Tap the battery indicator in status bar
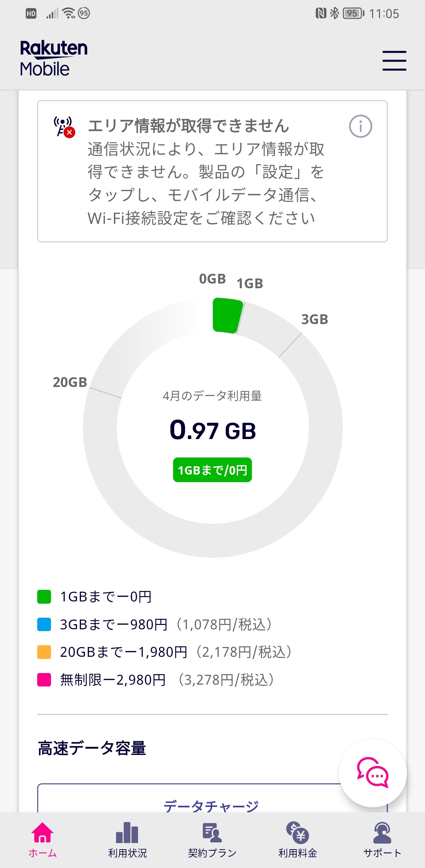This screenshot has width=425, height=868. click(x=353, y=13)
